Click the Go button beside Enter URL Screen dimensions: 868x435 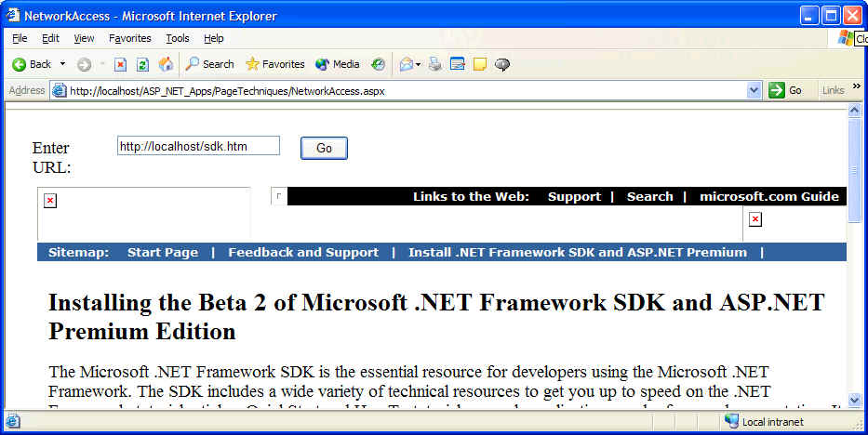(324, 148)
